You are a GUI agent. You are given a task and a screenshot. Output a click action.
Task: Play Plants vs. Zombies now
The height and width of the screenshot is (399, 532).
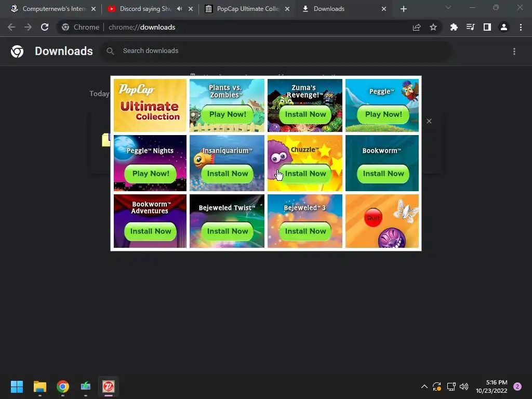pos(228,114)
